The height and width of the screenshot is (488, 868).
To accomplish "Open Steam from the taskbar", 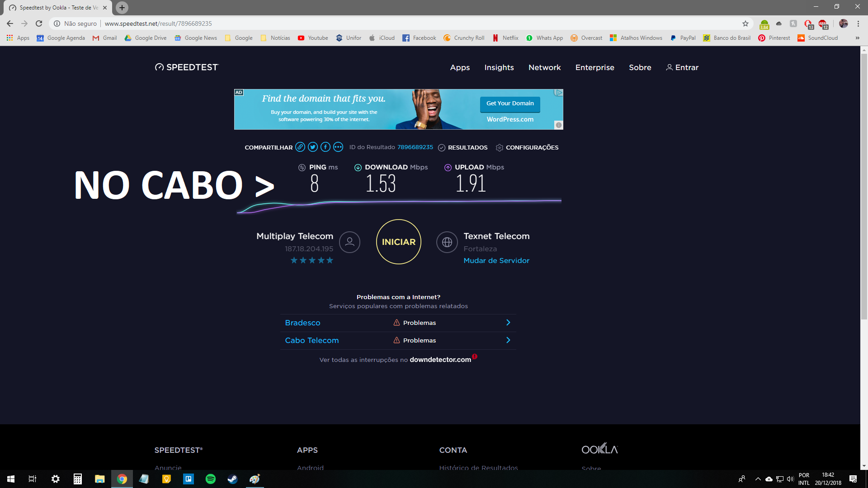I will coord(232,479).
